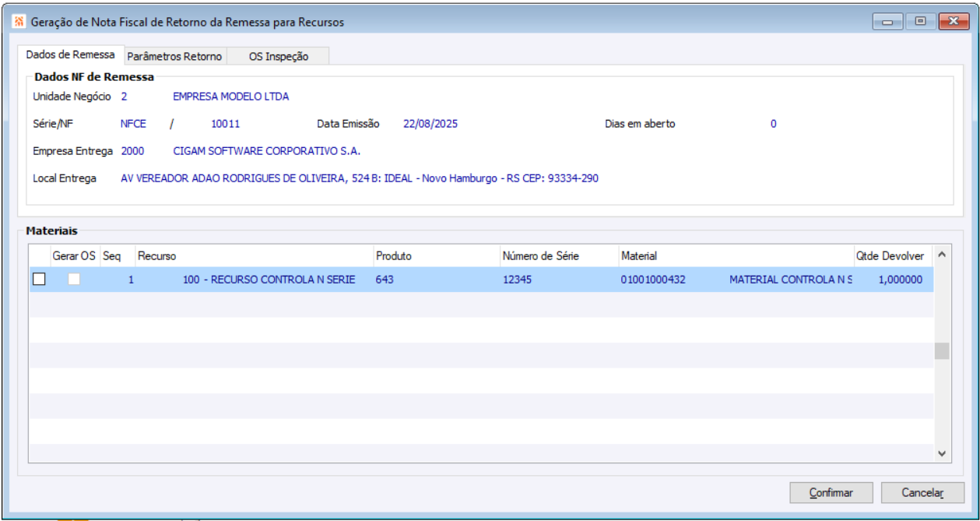Minimize the dialog window
The image size is (980, 521).
(888, 22)
